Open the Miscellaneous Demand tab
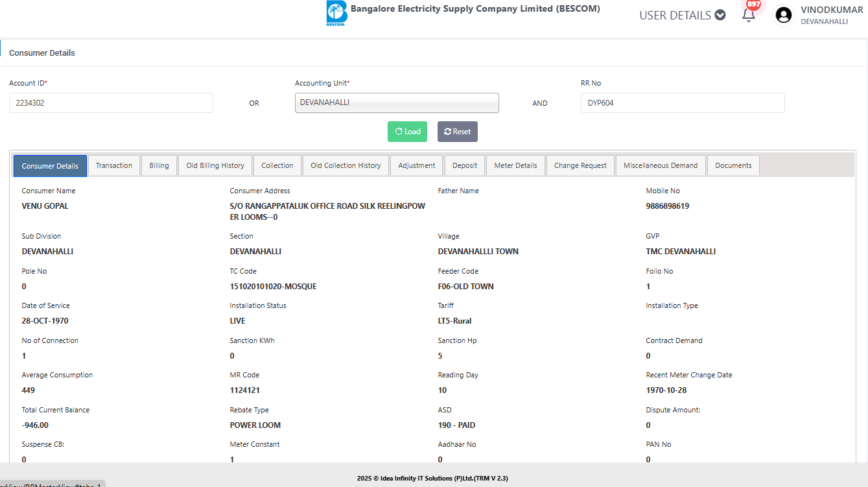The height and width of the screenshot is (487, 868). 661,165
